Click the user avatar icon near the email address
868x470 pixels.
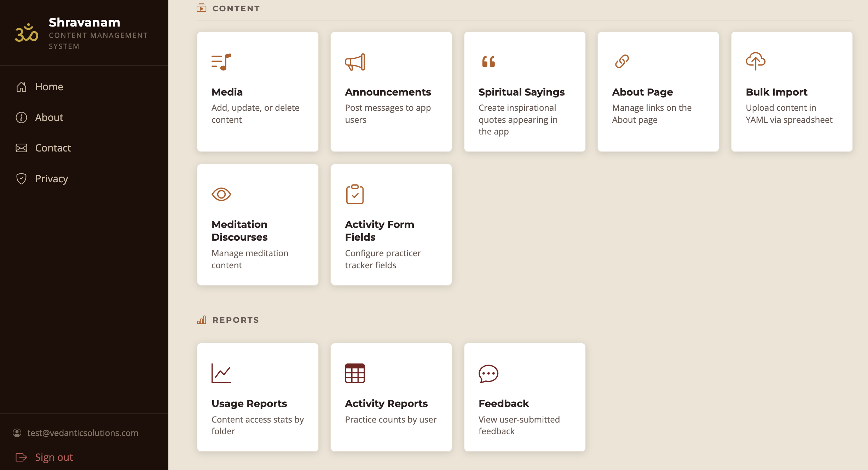click(x=17, y=433)
